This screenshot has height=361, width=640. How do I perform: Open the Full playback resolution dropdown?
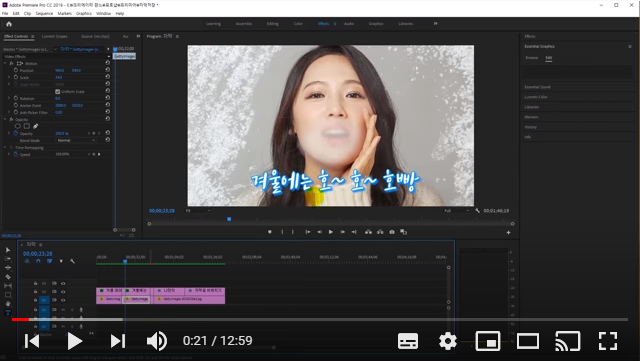point(456,211)
